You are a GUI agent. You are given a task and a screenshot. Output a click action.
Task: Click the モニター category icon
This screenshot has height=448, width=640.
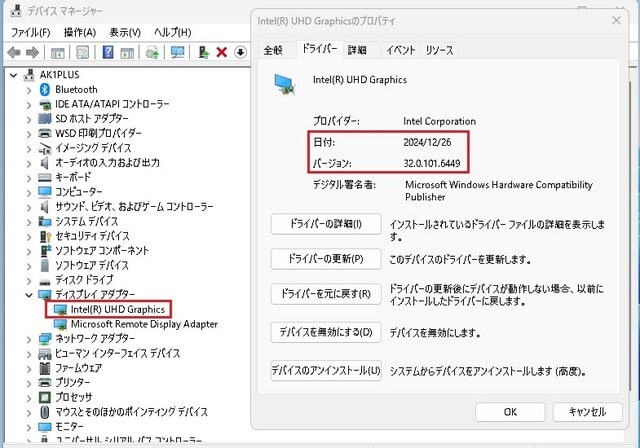click(44, 427)
